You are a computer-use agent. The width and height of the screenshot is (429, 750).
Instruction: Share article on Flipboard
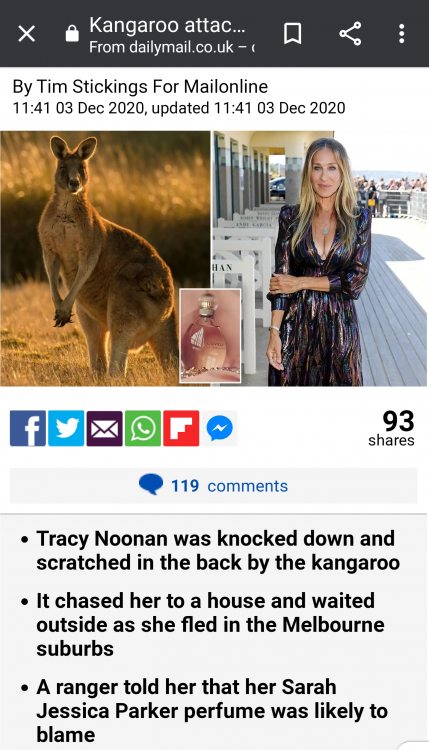(181, 428)
